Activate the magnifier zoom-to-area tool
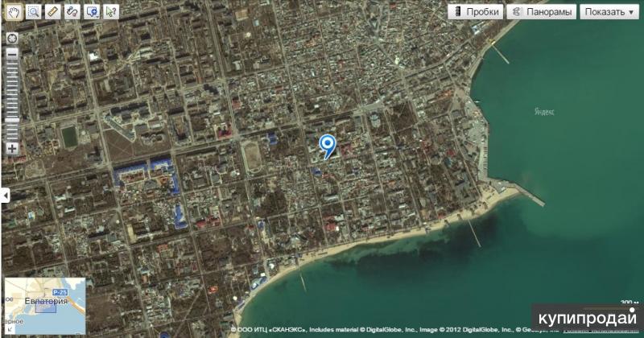 pos(33,12)
